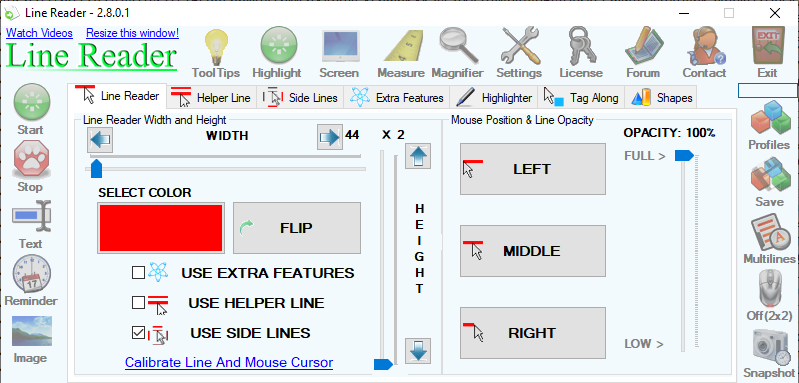Open the Text tool in sidebar
Viewport: 799px width, 383px height.
[32, 216]
